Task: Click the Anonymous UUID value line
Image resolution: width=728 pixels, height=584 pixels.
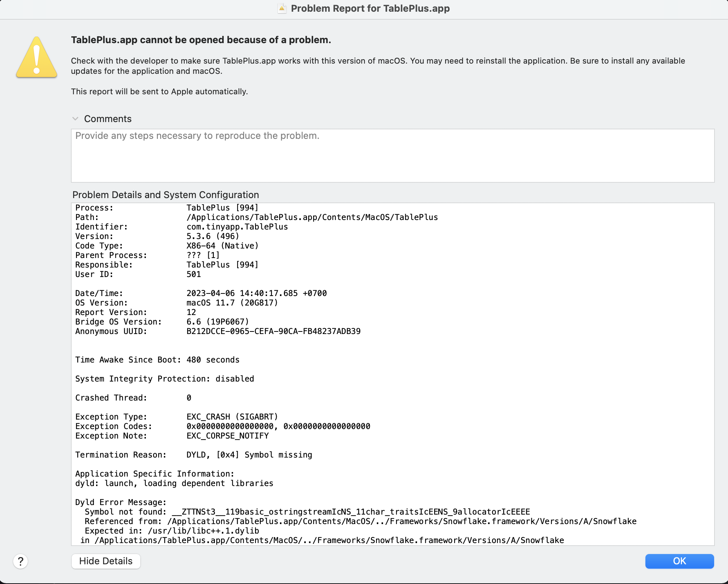Action: click(x=218, y=331)
